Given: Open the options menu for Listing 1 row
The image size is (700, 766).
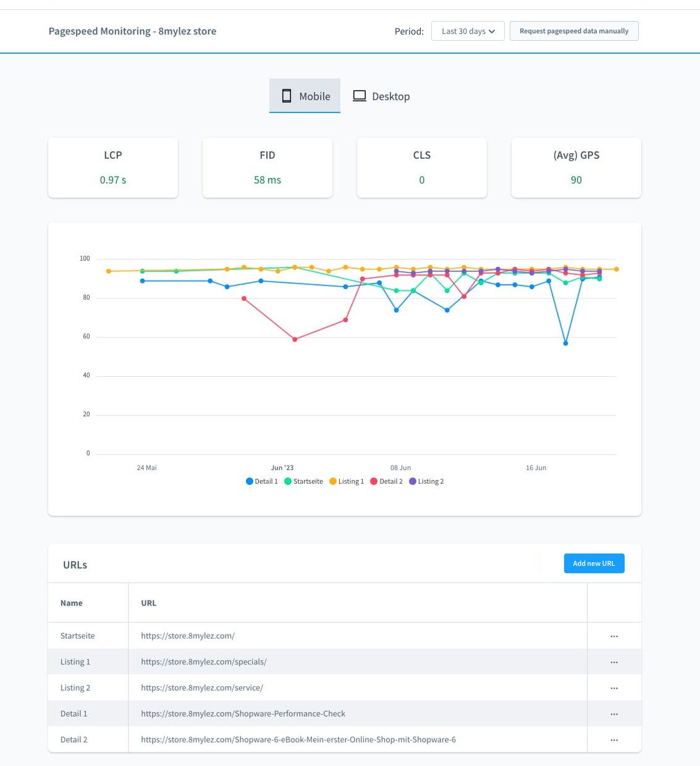Looking at the screenshot, I should coord(614,662).
